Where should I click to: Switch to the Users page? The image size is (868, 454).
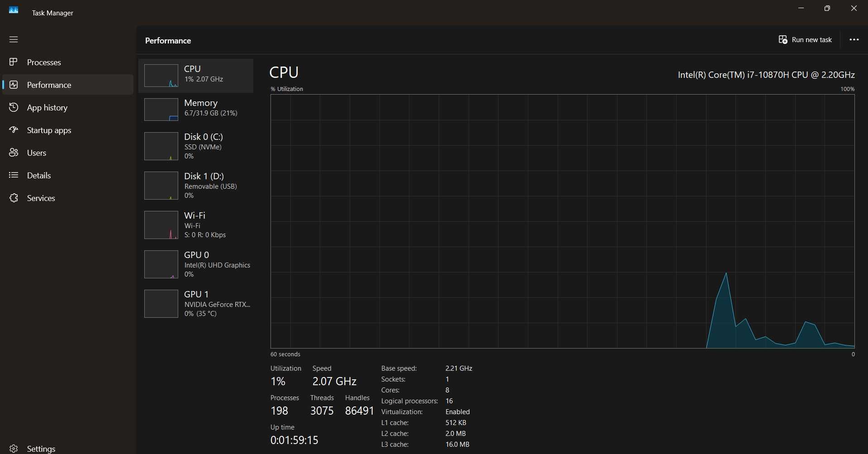pyautogui.click(x=68, y=153)
